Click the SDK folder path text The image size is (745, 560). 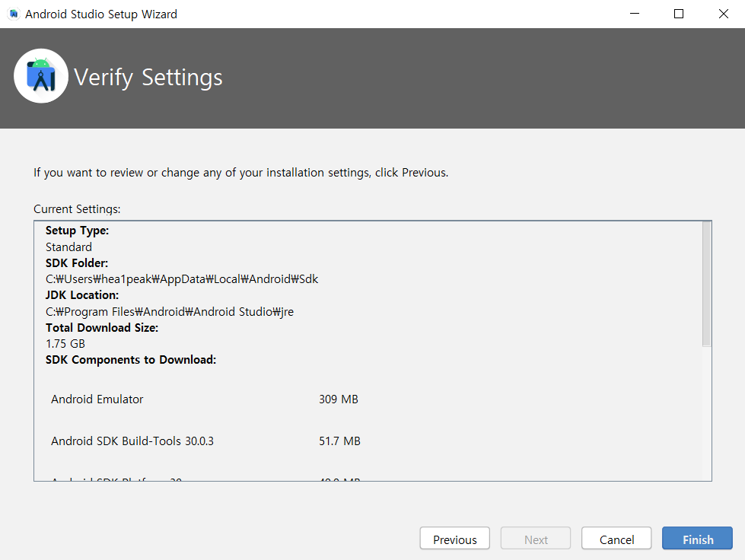click(x=182, y=279)
